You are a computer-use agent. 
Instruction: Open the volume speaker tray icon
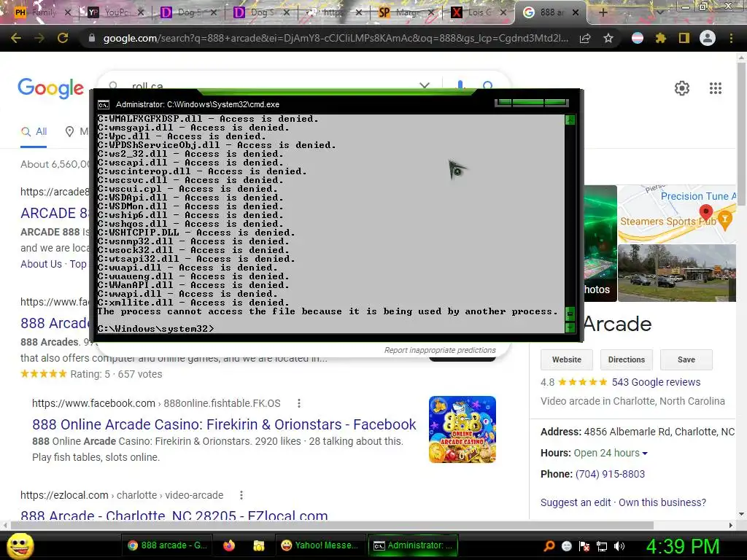619,546
